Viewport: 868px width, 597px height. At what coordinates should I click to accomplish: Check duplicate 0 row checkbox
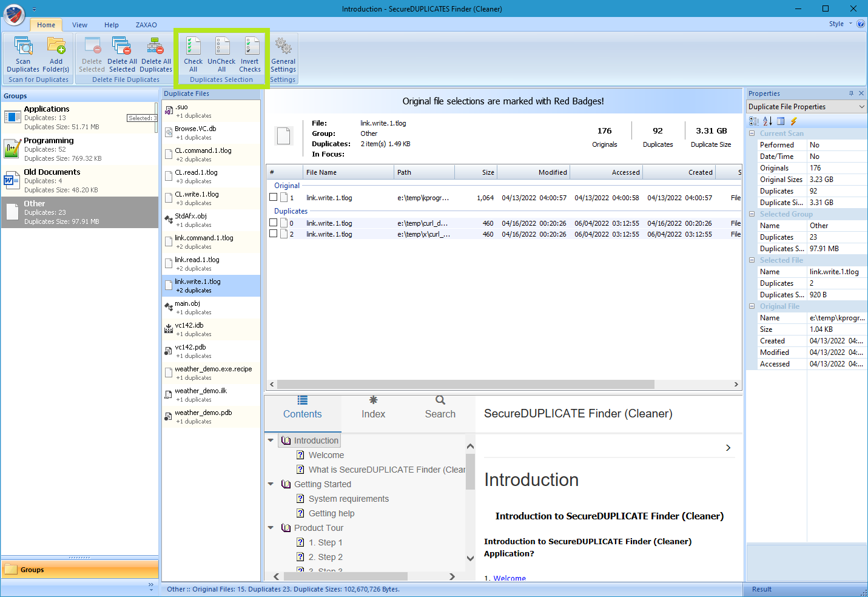273,223
